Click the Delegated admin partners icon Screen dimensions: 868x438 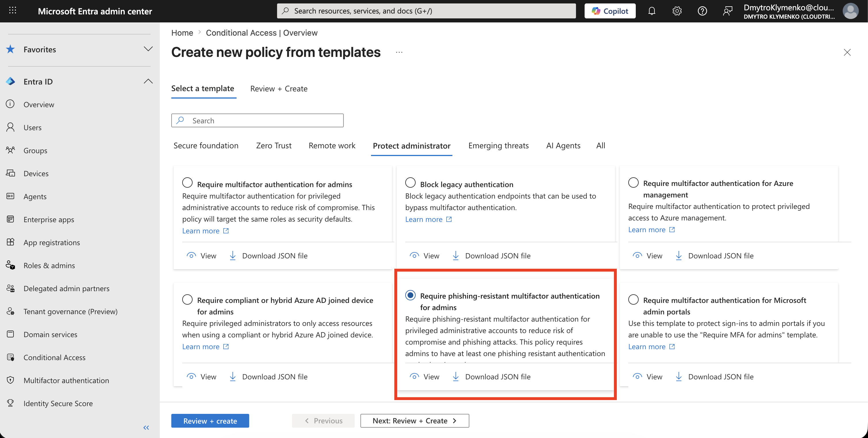point(10,288)
